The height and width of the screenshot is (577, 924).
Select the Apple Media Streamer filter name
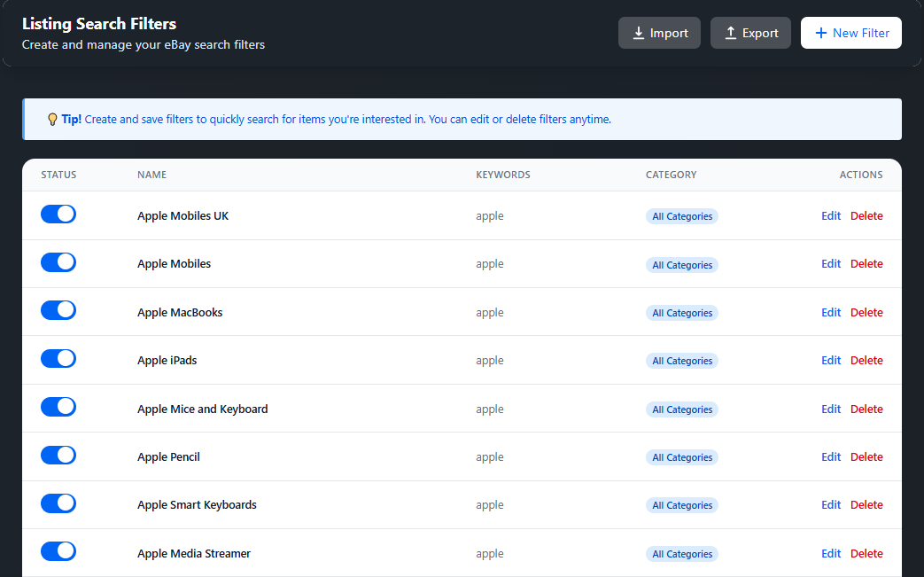(x=194, y=554)
